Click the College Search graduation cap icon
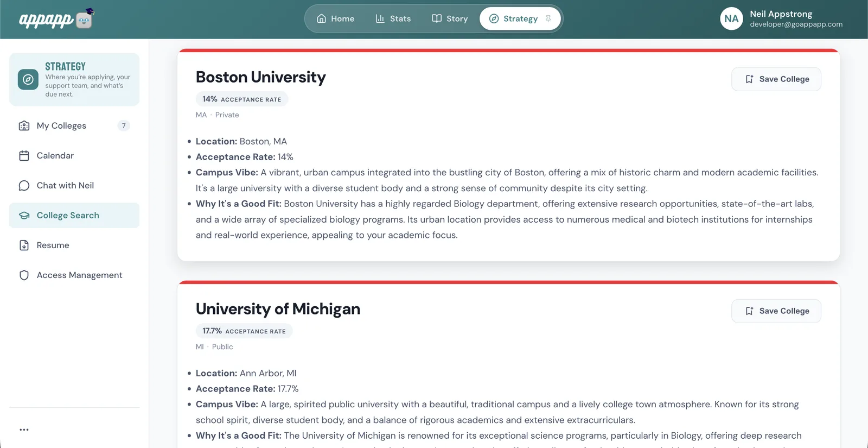 pyautogui.click(x=24, y=215)
